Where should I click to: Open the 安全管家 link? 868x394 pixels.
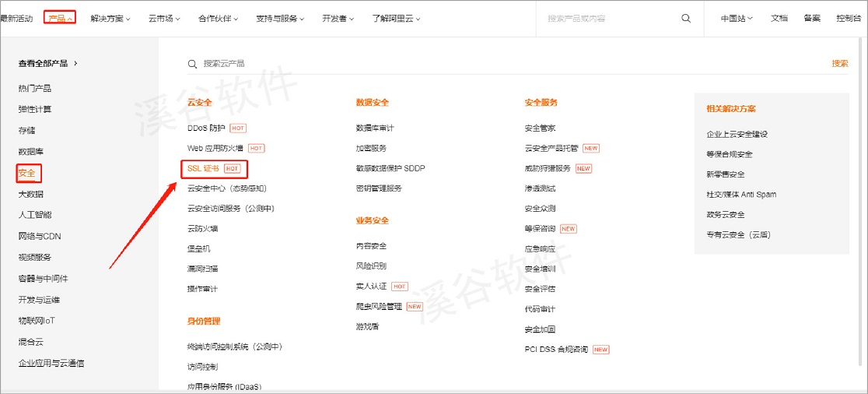coord(540,128)
